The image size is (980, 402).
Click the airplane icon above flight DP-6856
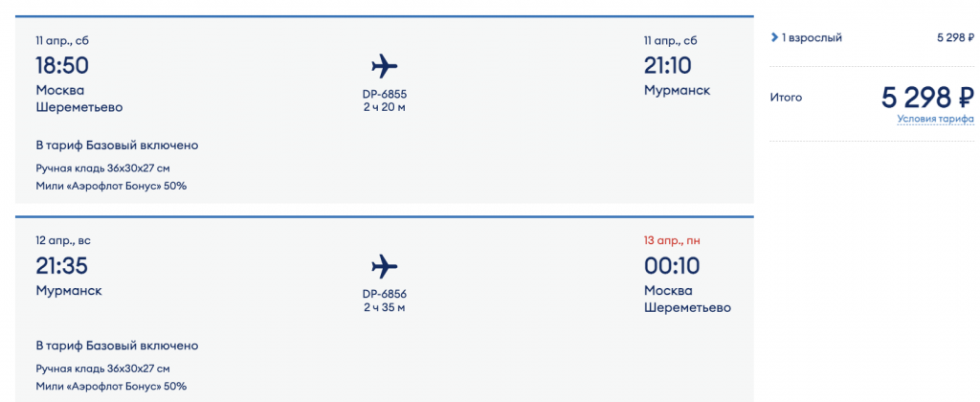pos(384,266)
